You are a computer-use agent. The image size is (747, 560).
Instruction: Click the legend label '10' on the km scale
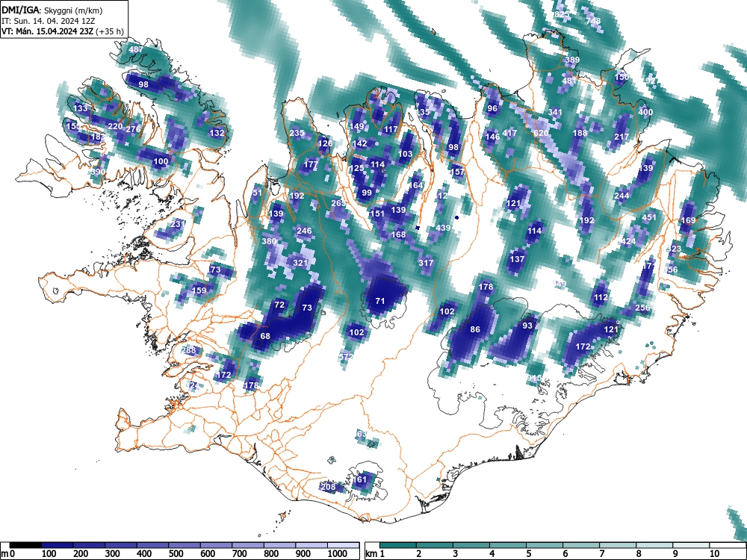pyautogui.click(x=713, y=553)
